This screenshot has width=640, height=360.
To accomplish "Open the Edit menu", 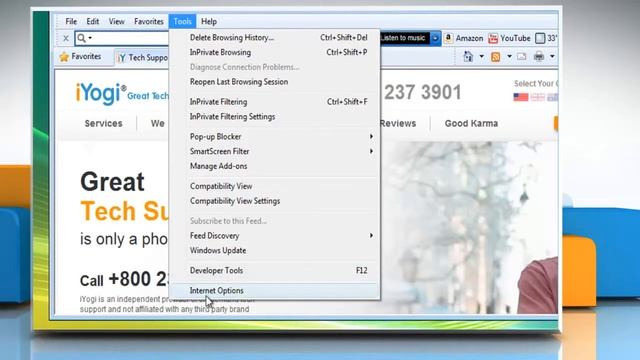I will [x=93, y=21].
